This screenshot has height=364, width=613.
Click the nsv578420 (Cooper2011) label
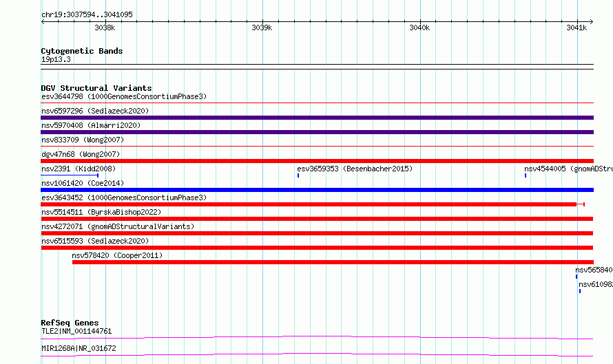(x=117, y=255)
